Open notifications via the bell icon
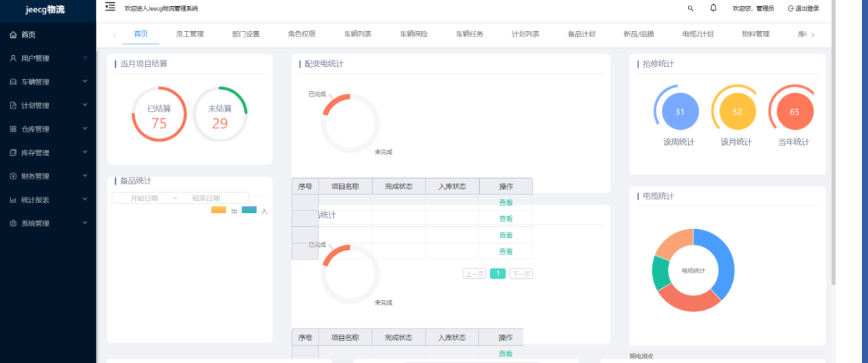 (713, 8)
